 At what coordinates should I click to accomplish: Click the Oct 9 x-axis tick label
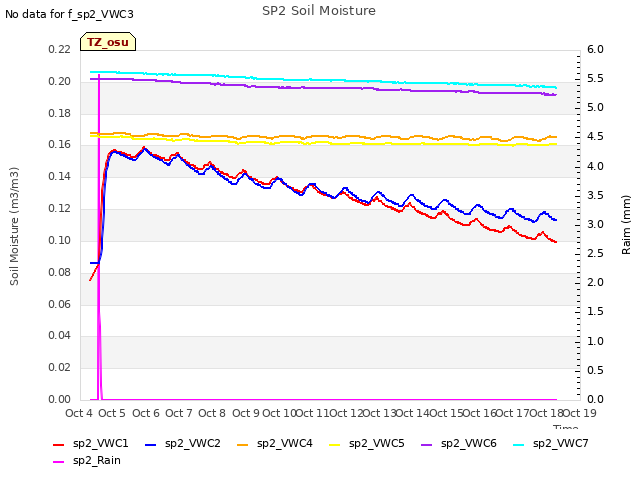[246, 413]
